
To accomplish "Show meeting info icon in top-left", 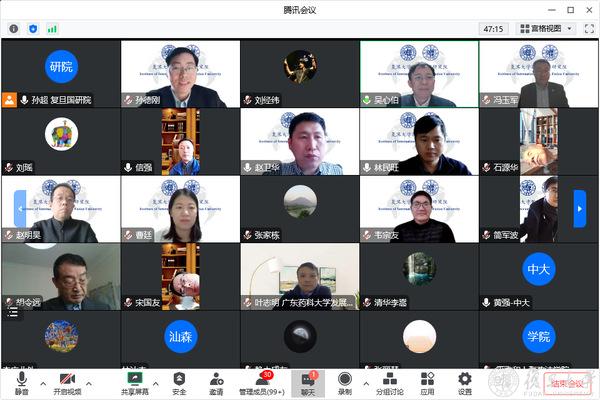I will click(x=14, y=29).
